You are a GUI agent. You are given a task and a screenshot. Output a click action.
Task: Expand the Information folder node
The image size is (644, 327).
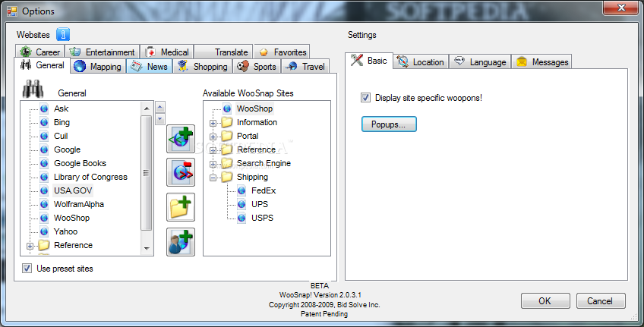pyautogui.click(x=213, y=123)
